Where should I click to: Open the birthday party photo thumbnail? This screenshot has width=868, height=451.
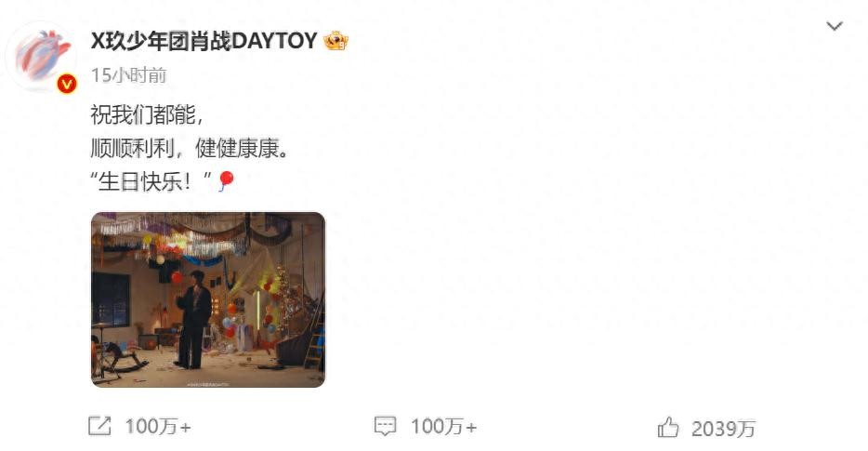(208, 299)
